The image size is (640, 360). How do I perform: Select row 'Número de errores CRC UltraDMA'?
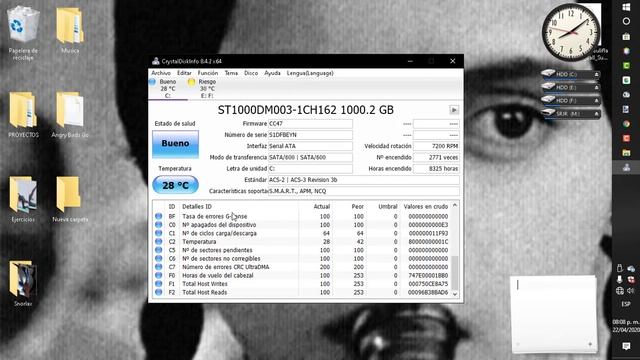click(302, 267)
